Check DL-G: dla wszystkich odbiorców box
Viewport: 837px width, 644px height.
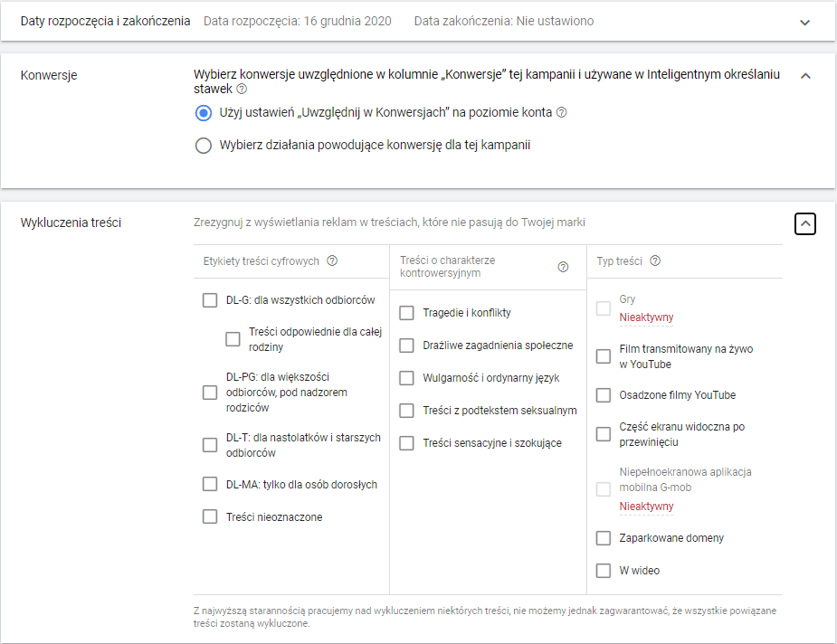click(210, 300)
